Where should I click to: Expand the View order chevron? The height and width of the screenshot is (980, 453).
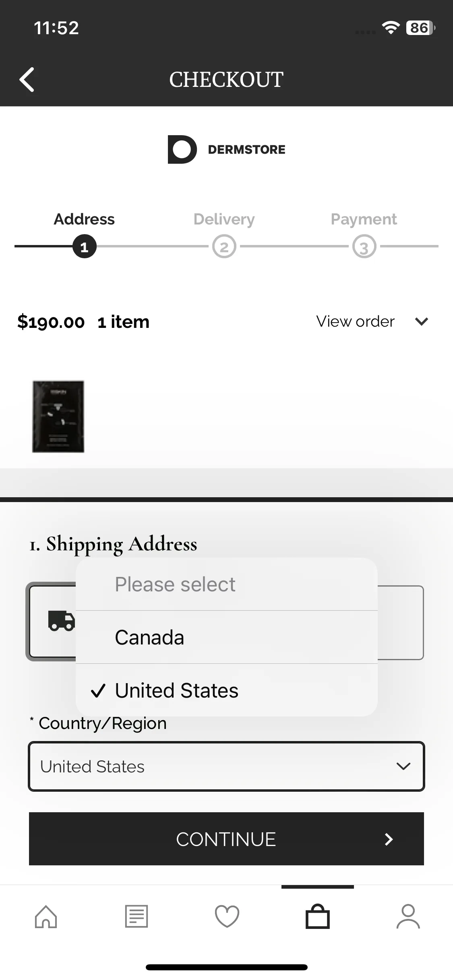tap(422, 321)
